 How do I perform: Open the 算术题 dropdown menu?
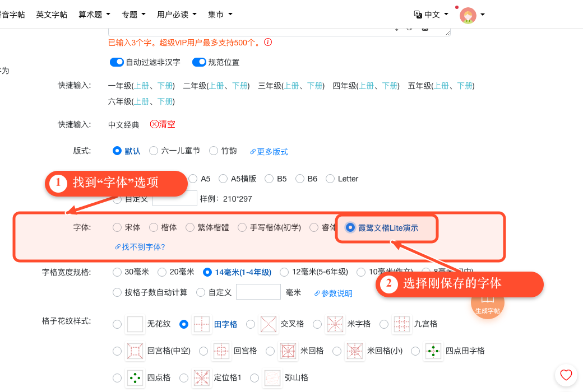(x=94, y=15)
